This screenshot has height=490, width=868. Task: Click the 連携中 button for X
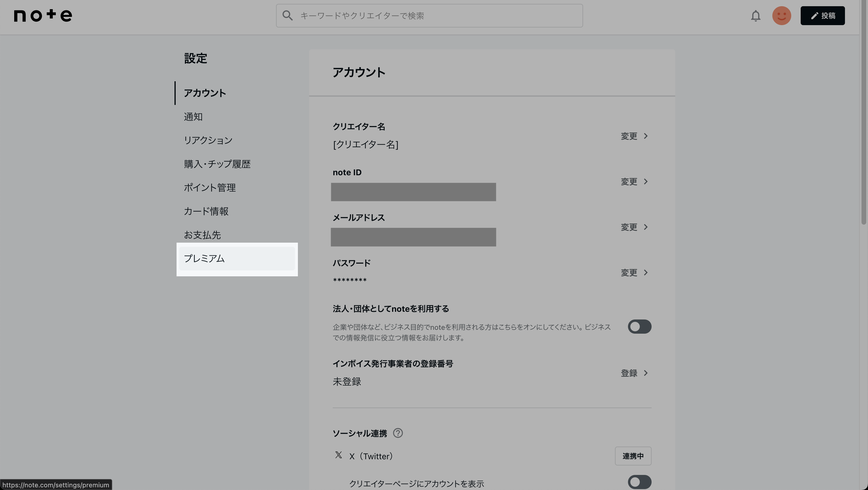click(633, 456)
